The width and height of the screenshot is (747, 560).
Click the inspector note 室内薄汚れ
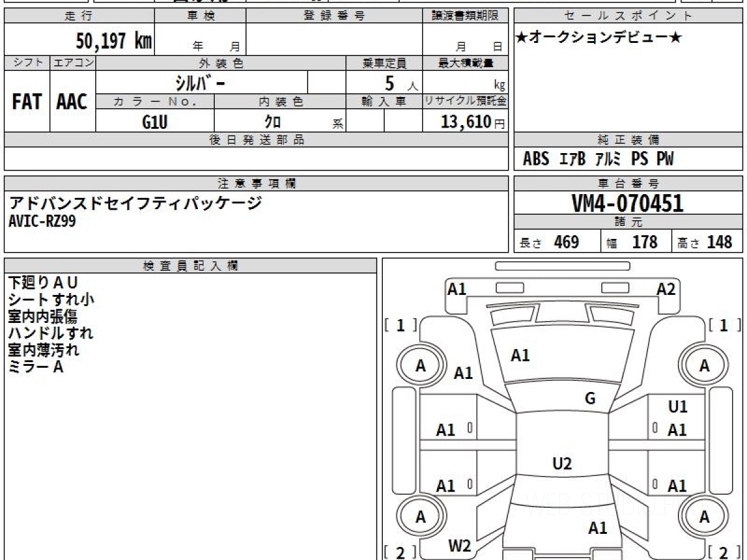pos(44,350)
